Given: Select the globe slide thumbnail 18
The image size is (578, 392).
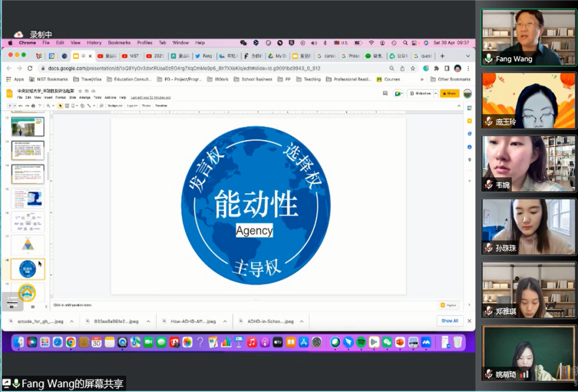Looking at the screenshot, I should [27, 269].
